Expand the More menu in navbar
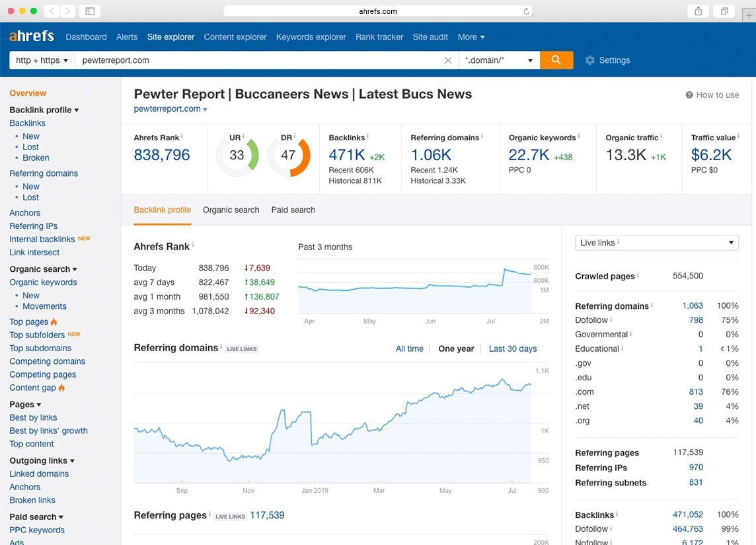The height and width of the screenshot is (545, 756). [471, 36]
